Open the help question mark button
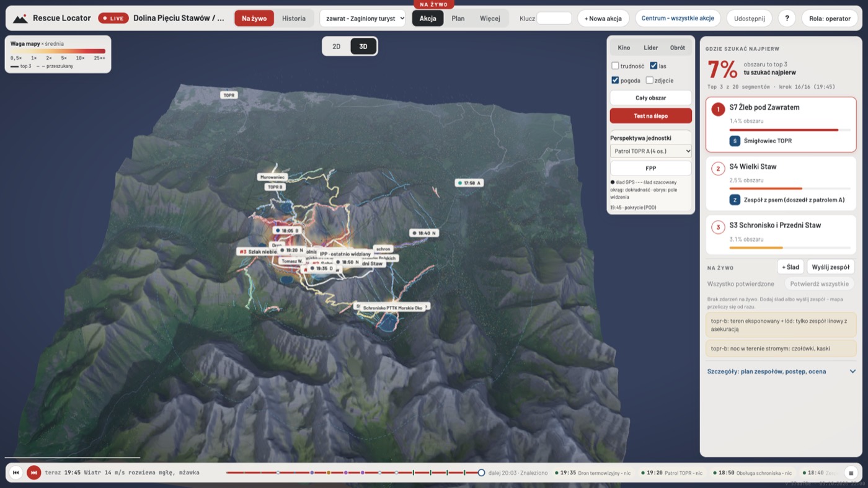 787,19
